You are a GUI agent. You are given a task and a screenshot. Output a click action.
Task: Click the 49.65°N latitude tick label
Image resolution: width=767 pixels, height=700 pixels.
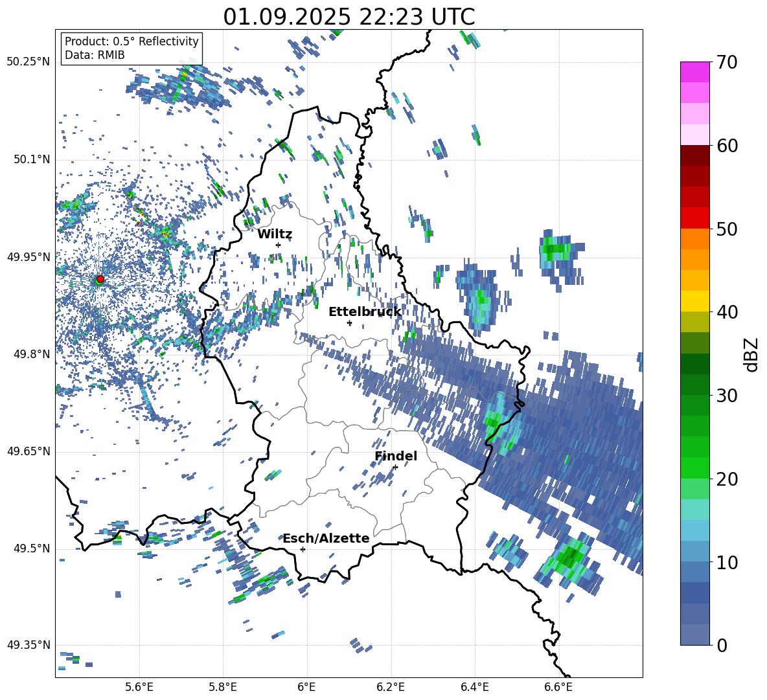click(29, 451)
